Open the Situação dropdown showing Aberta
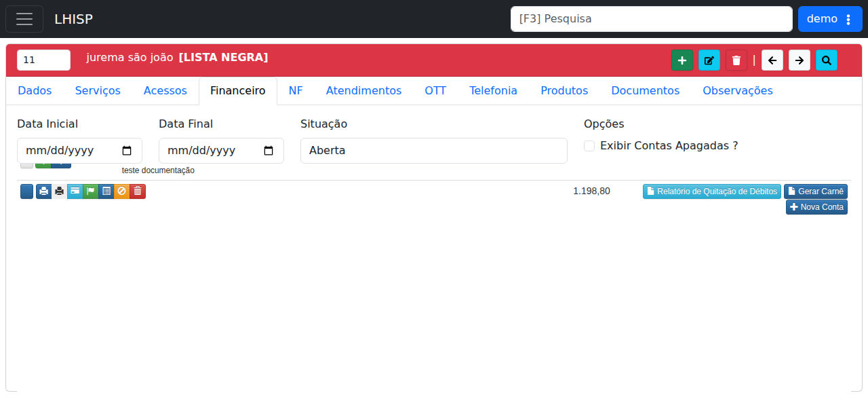The height and width of the screenshot is (406, 868). 434,151
